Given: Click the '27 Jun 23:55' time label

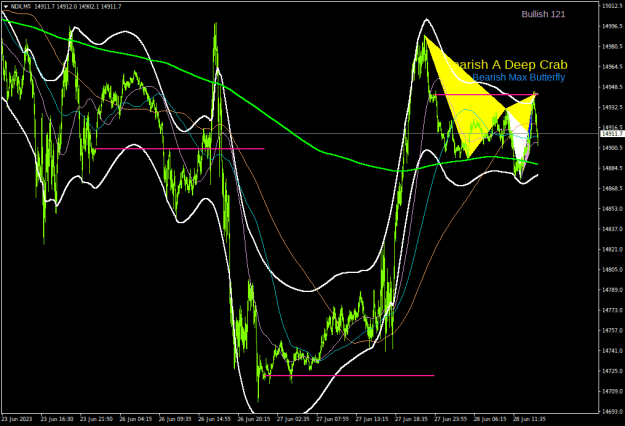Looking at the screenshot, I should (450, 419).
